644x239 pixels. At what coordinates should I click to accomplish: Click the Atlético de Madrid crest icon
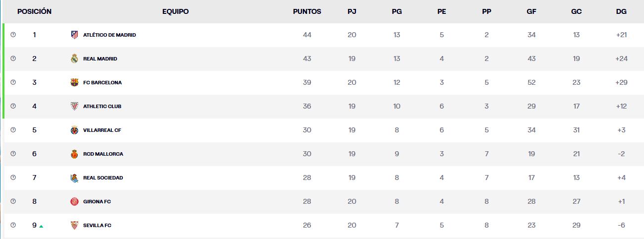74,35
